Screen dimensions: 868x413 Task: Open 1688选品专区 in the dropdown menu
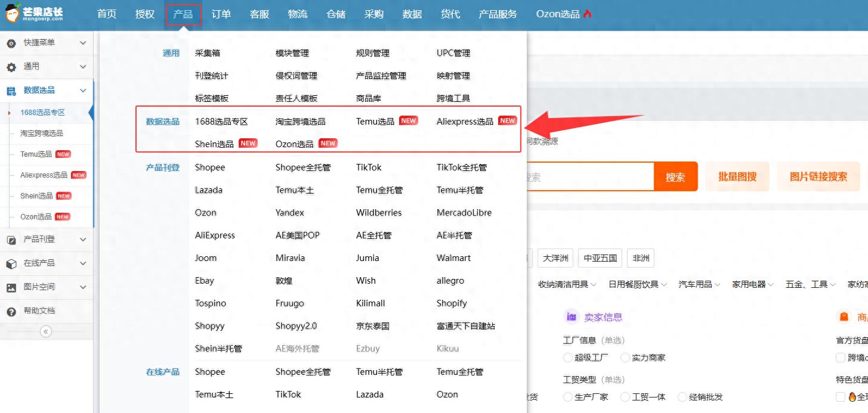pyautogui.click(x=221, y=122)
